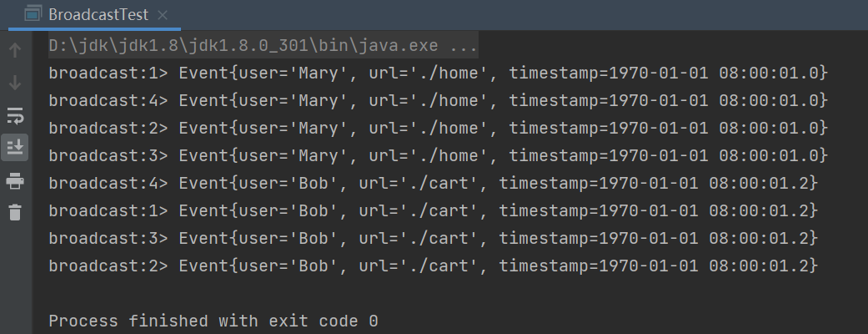The height and width of the screenshot is (334, 868).
Task: Click the Down the Stack Trace arrow
Action: pyautogui.click(x=15, y=83)
